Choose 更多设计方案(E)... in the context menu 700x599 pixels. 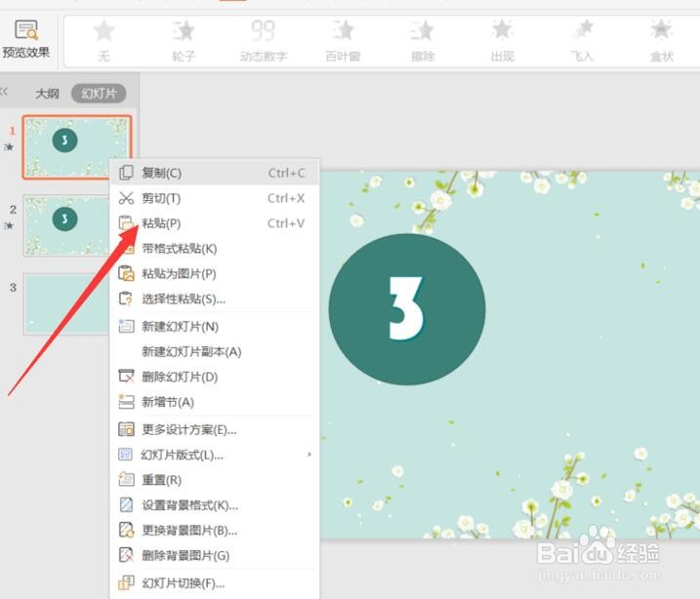[215, 429]
